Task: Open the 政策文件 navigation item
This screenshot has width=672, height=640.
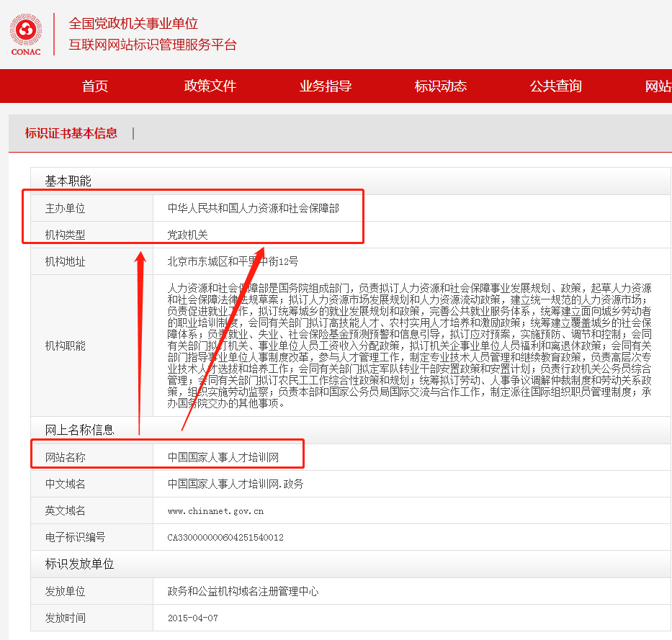Action: (x=210, y=86)
